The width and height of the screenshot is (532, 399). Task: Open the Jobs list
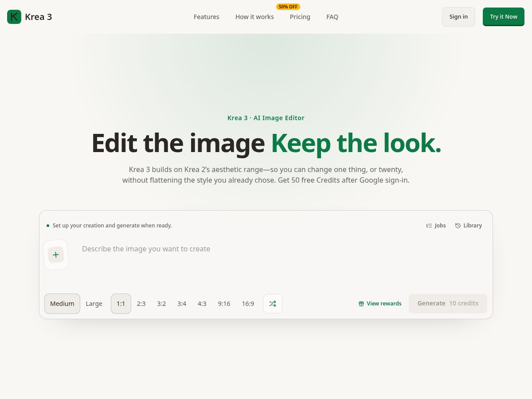[436, 226]
